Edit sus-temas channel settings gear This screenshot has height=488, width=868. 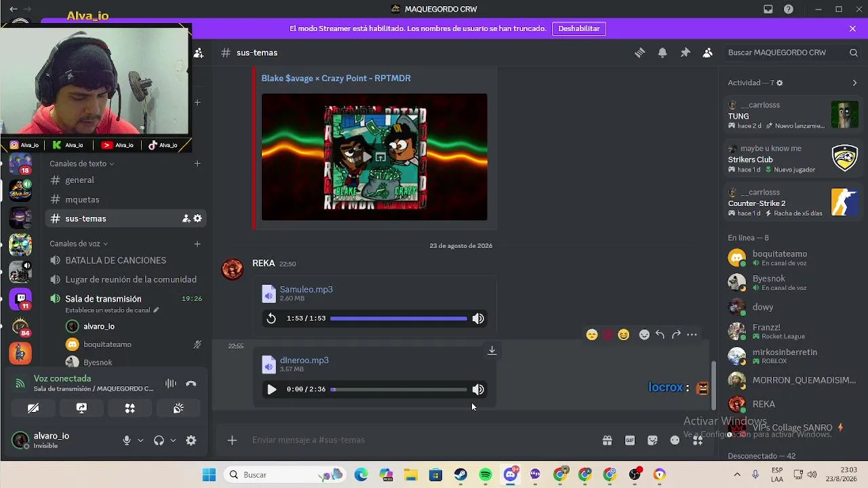click(x=197, y=218)
